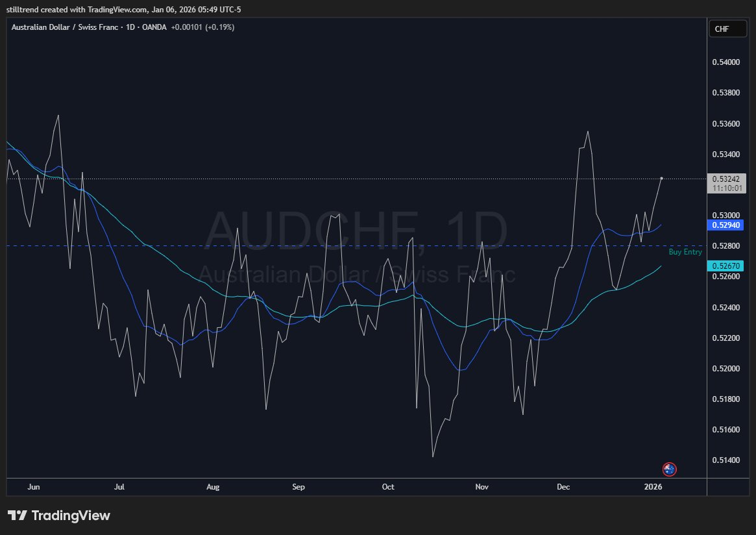Click the Jun label on the time axis
Screen dimensions: 756x535
pyautogui.click(x=33, y=486)
